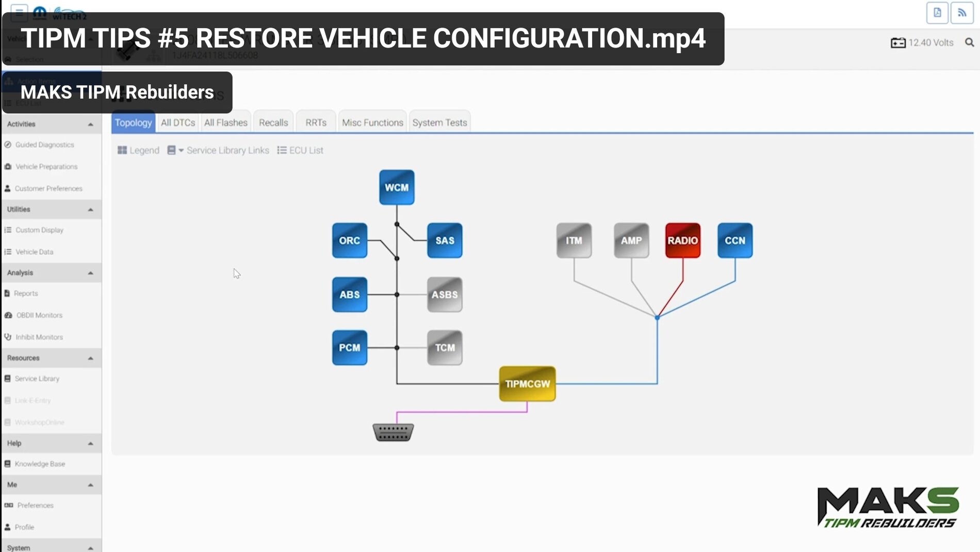This screenshot has height=552, width=980.
Task: Switch to the Recalls tab
Action: [x=273, y=122]
